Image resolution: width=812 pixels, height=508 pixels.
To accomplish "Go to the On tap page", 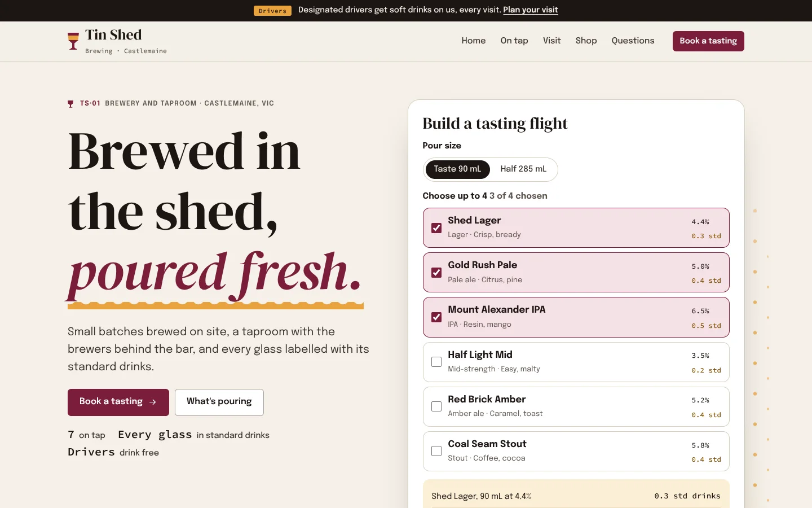I will [x=514, y=41].
